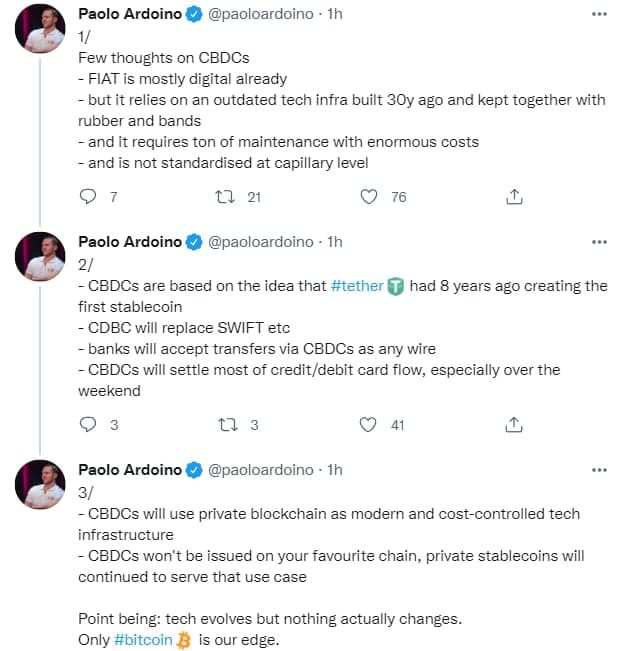Retweet the first tweet with 21 retweets
The height and width of the screenshot is (651, 625).
[x=225, y=196]
